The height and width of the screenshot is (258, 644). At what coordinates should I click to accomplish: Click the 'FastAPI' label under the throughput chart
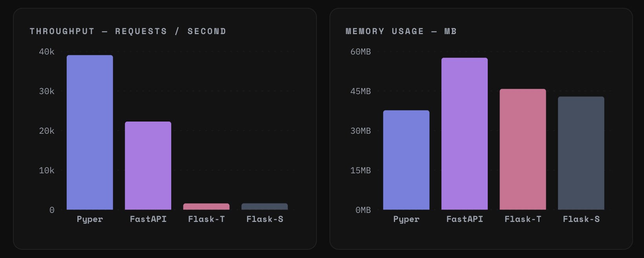coord(148,219)
